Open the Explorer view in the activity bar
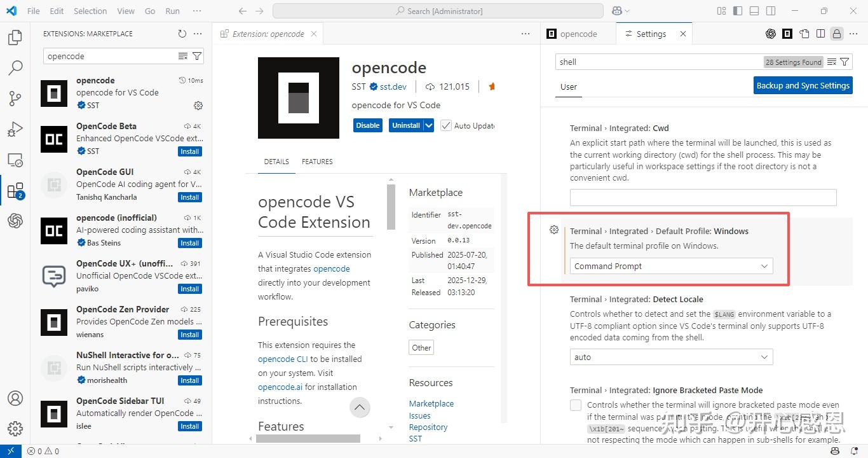This screenshot has width=868, height=458. point(15,37)
